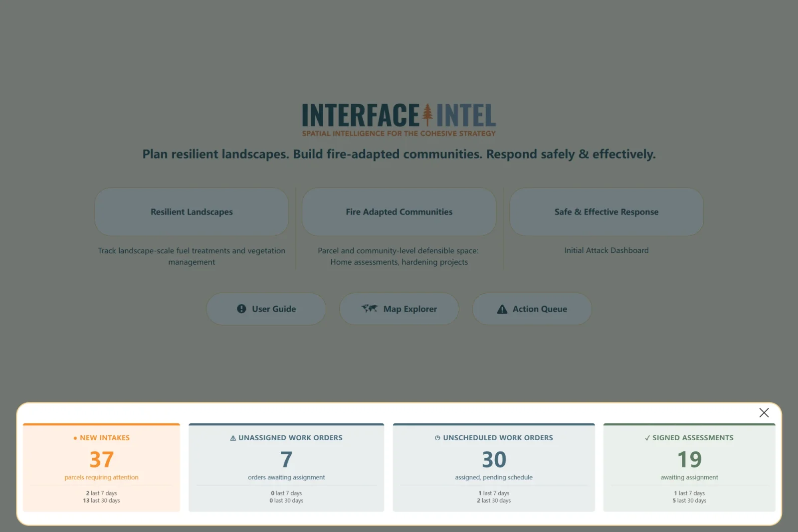Click 'awaiting assignment' under Signed Assessments
Viewport: 798px width, 532px height.
(689, 477)
